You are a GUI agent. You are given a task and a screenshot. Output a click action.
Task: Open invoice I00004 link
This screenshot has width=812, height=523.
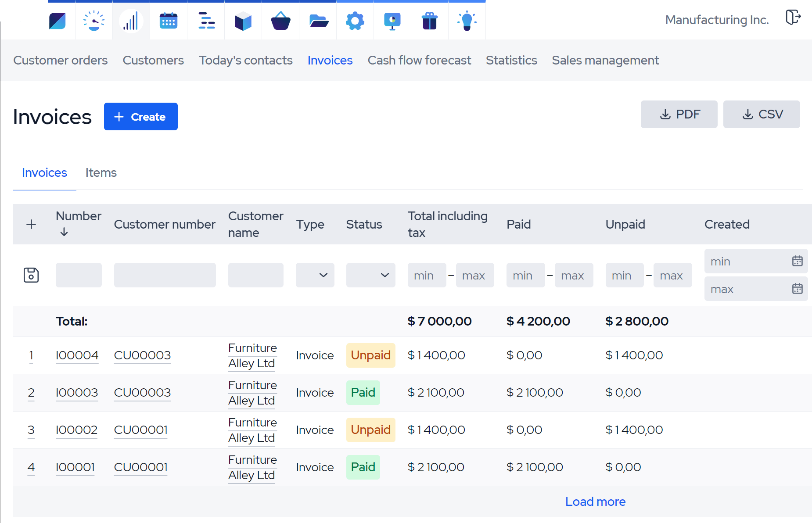point(77,355)
